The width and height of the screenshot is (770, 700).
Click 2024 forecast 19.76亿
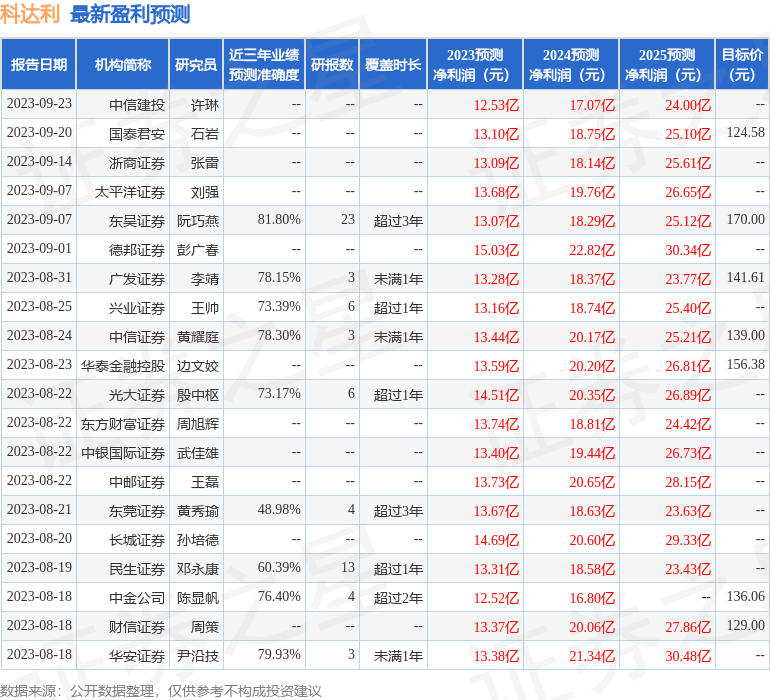[x=592, y=192]
